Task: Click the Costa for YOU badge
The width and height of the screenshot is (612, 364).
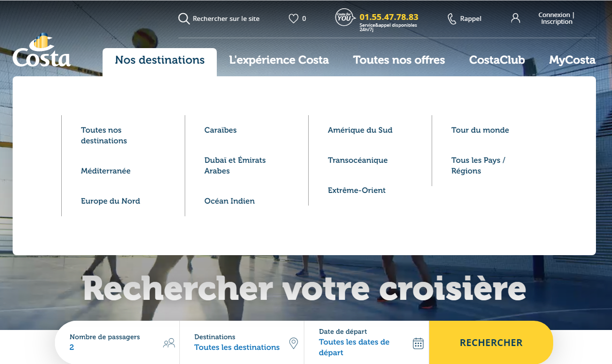Action: click(344, 18)
